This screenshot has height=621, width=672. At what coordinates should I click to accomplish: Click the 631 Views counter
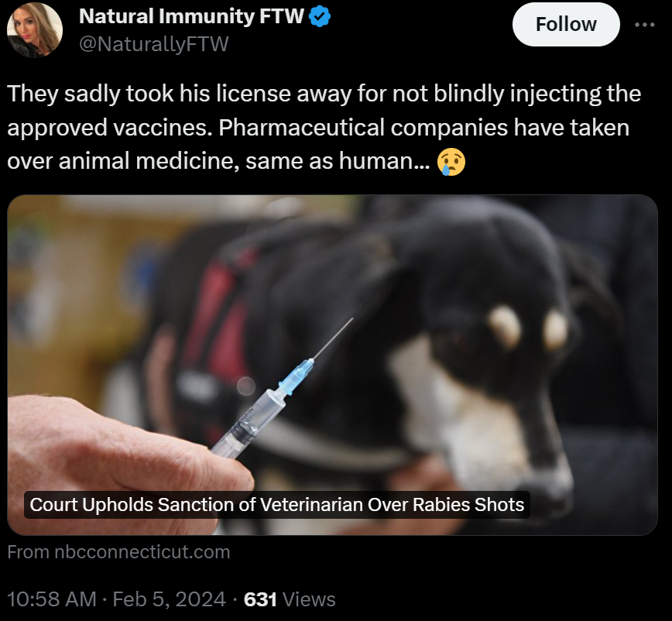290,599
